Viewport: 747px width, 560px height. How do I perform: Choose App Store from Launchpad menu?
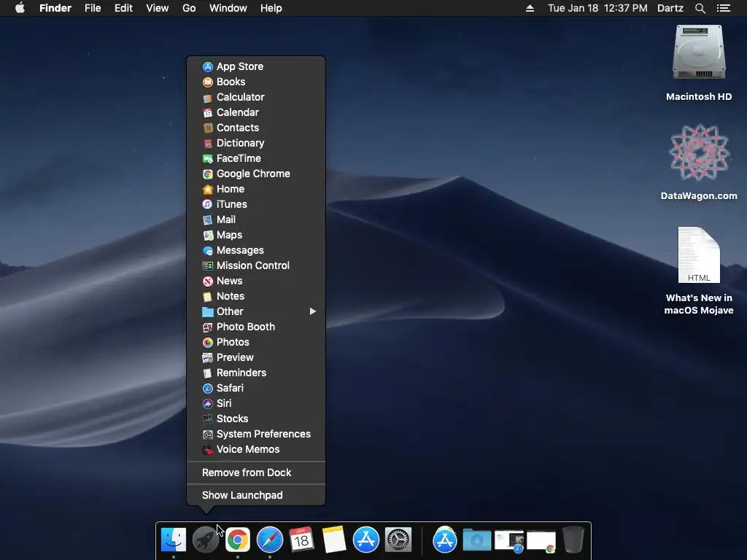pyautogui.click(x=256, y=66)
